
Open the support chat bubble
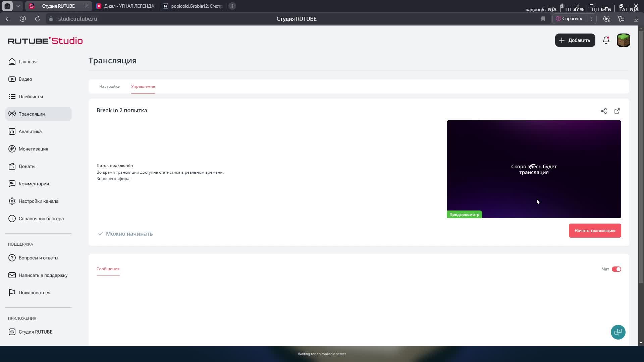[x=618, y=332]
